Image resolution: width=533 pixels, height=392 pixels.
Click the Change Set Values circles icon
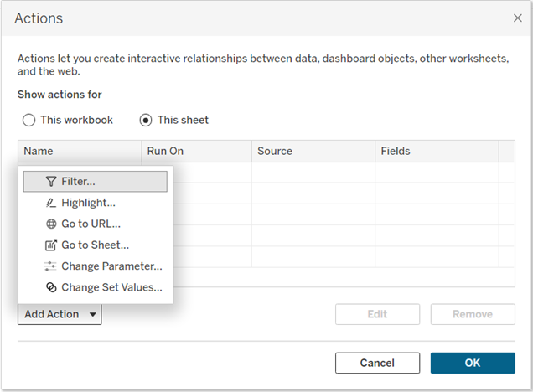[x=51, y=287]
